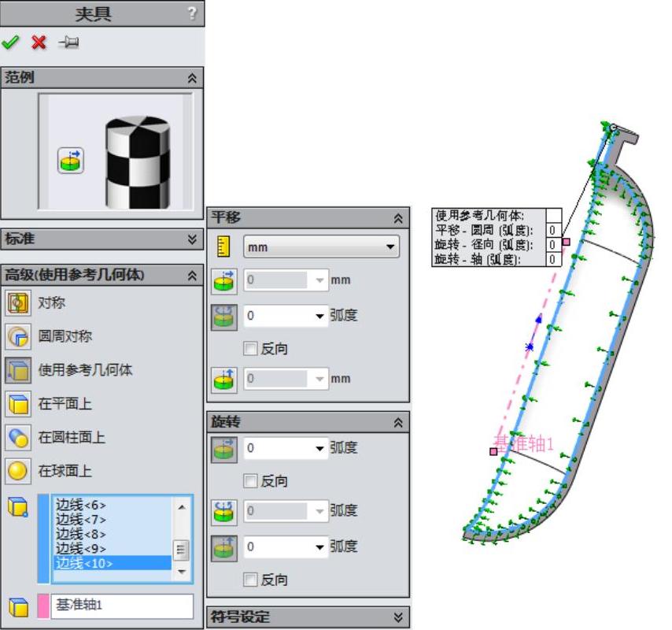Click the edge selection entity icon beside list
Screen dimensions: 672x630
pos(18,507)
